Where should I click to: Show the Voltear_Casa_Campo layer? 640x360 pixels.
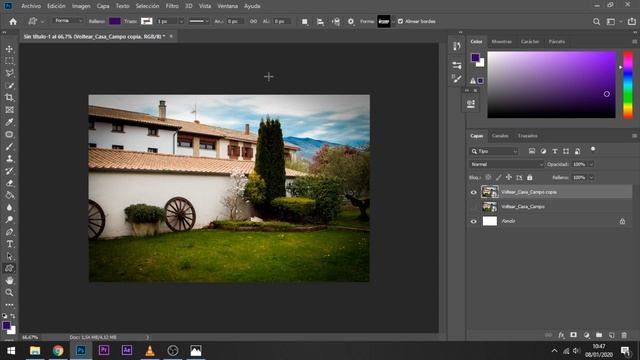click(x=473, y=207)
